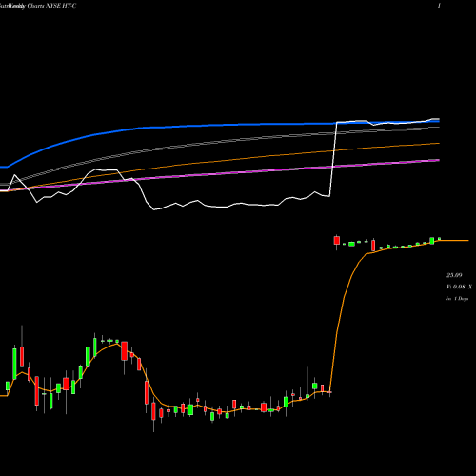The width and height of the screenshot is (476, 476).
Task: Click the first red candle after the gap up
Action: click(337, 240)
